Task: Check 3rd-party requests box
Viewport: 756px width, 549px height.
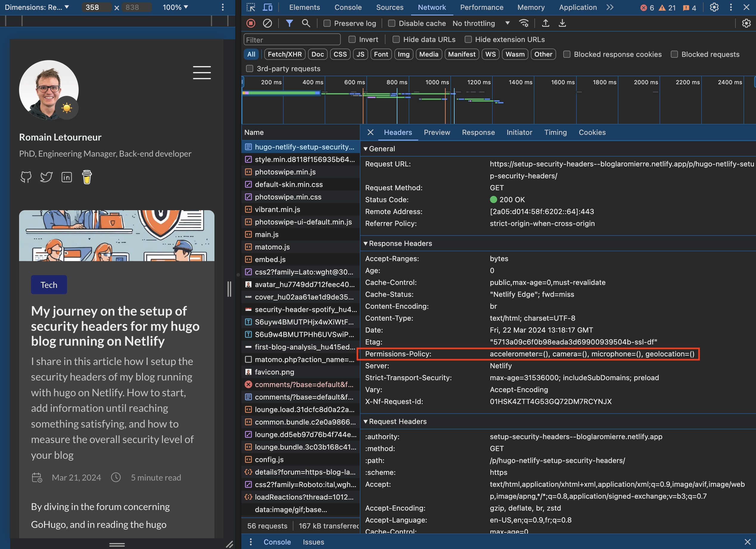Action: 249,68
